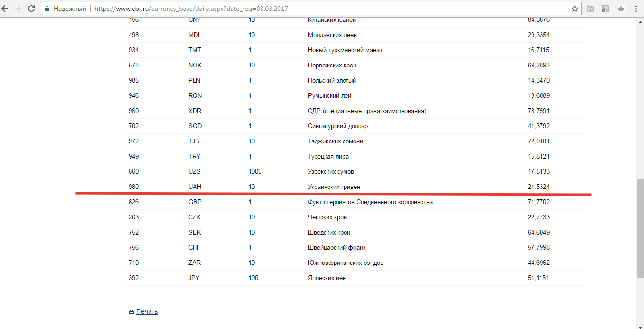Click the vertical scrollbar thumb
This screenshot has height=329, width=644.
(x=640, y=228)
